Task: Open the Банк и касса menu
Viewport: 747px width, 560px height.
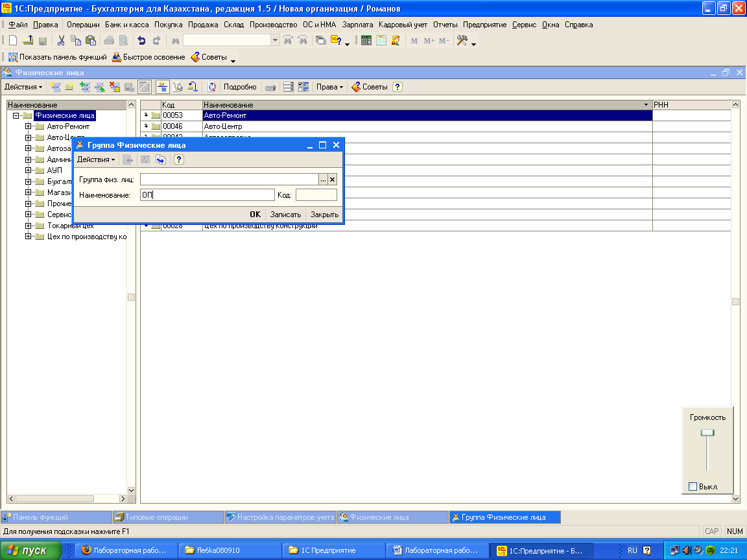Action: tap(126, 25)
